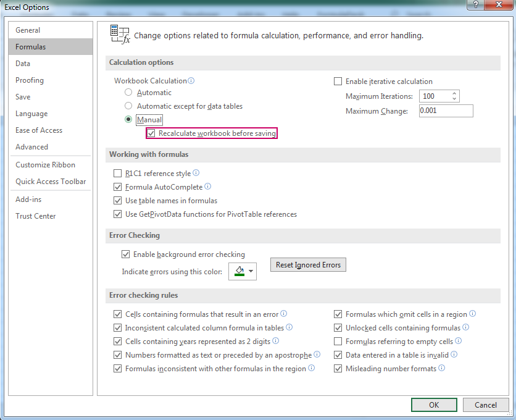Toggle Formulas inconsistent with other formulas rule

(x=117, y=368)
